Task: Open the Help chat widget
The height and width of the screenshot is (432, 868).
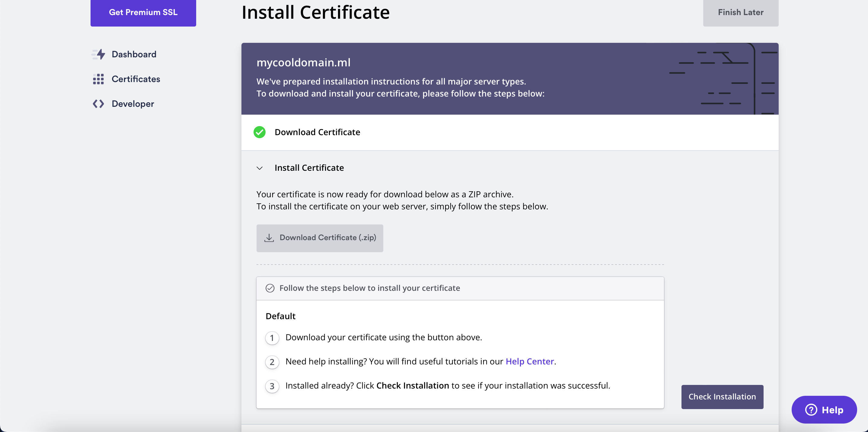Action: click(824, 410)
